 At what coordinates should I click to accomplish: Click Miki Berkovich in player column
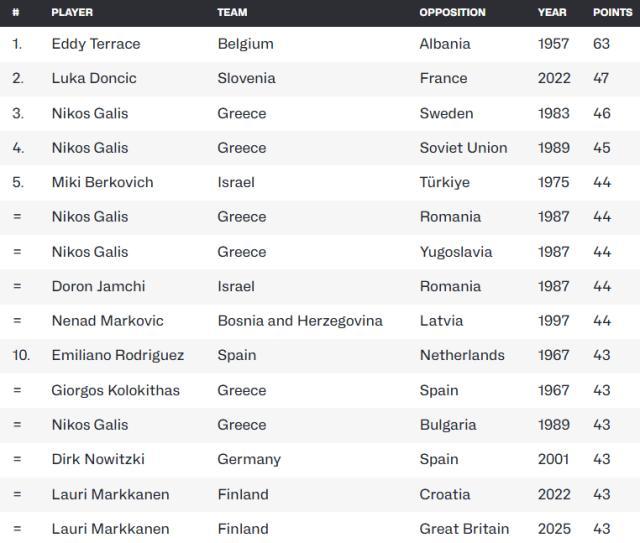click(103, 182)
